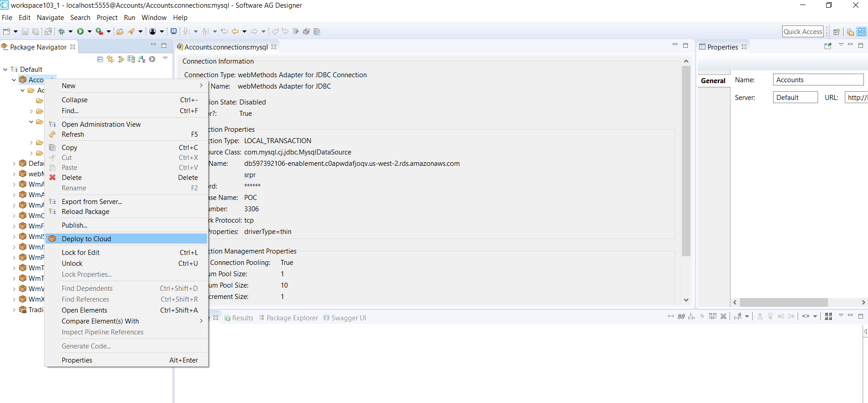The image size is (868, 403).
Task: Click the Last Edit Location arrow icon
Action: click(x=224, y=31)
